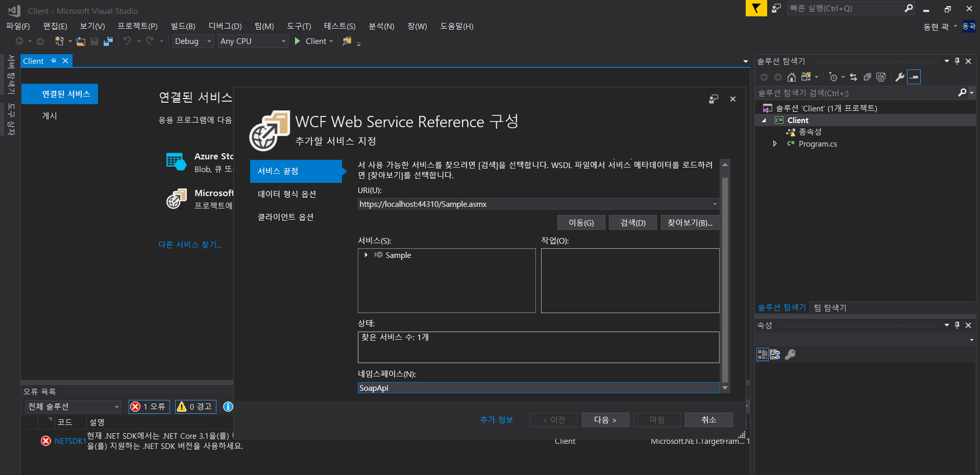Open the 파일(F) menu
This screenshot has height=475, width=980.
pyautogui.click(x=18, y=26)
